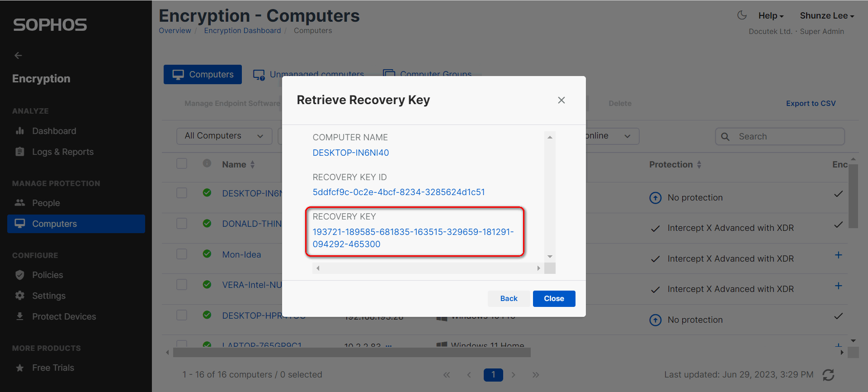Click the Logs & Reports clipboard icon
The height and width of the screenshot is (392, 868).
coord(20,152)
